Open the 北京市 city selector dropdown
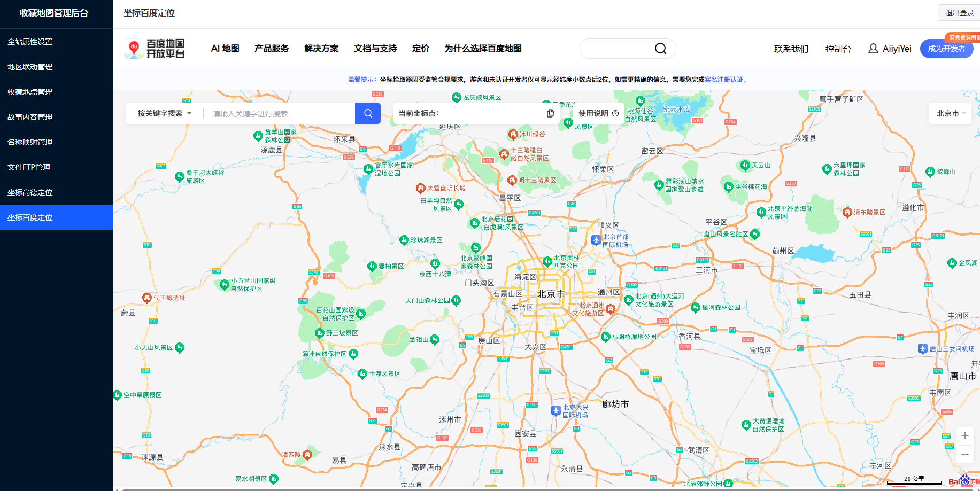The height and width of the screenshot is (491, 980). click(x=951, y=113)
